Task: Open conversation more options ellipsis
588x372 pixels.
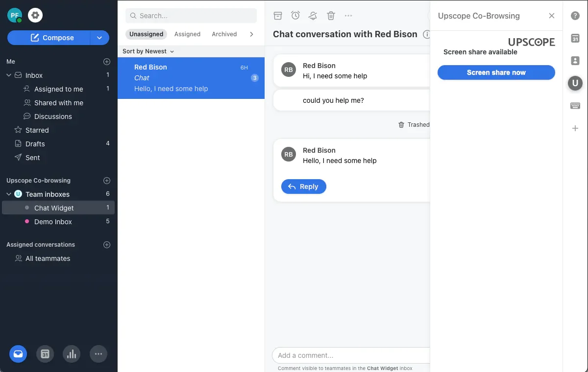Action: 348,16
